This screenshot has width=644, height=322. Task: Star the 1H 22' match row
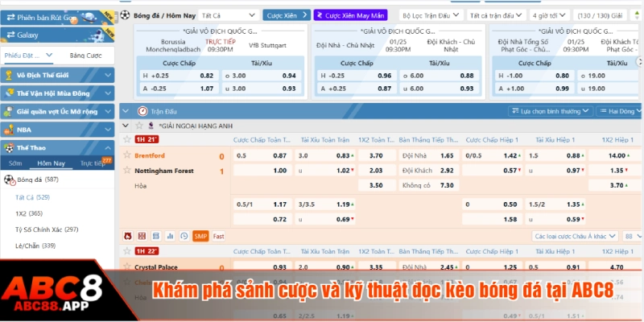click(x=127, y=250)
